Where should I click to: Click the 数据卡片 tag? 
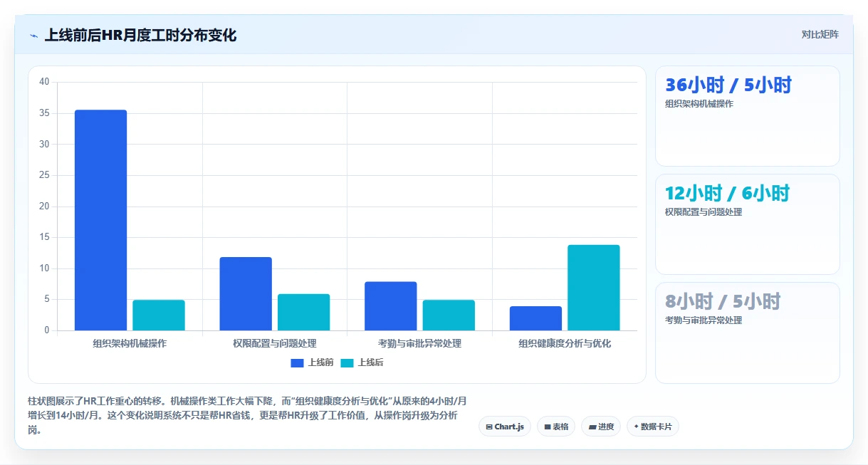coord(653,427)
